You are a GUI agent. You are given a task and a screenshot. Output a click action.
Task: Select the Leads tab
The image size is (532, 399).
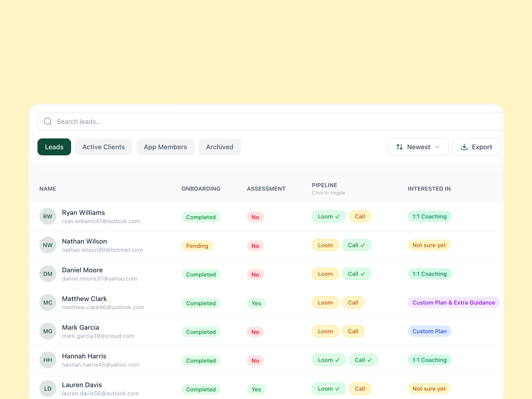tap(54, 147)
